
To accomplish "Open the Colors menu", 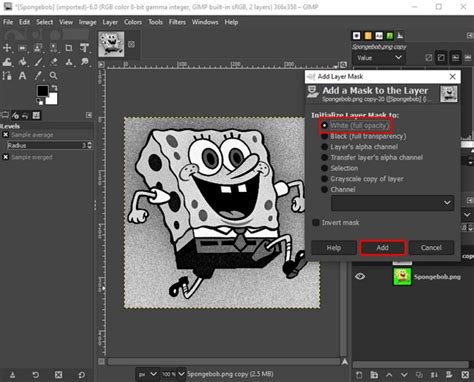I will point(133,22).
